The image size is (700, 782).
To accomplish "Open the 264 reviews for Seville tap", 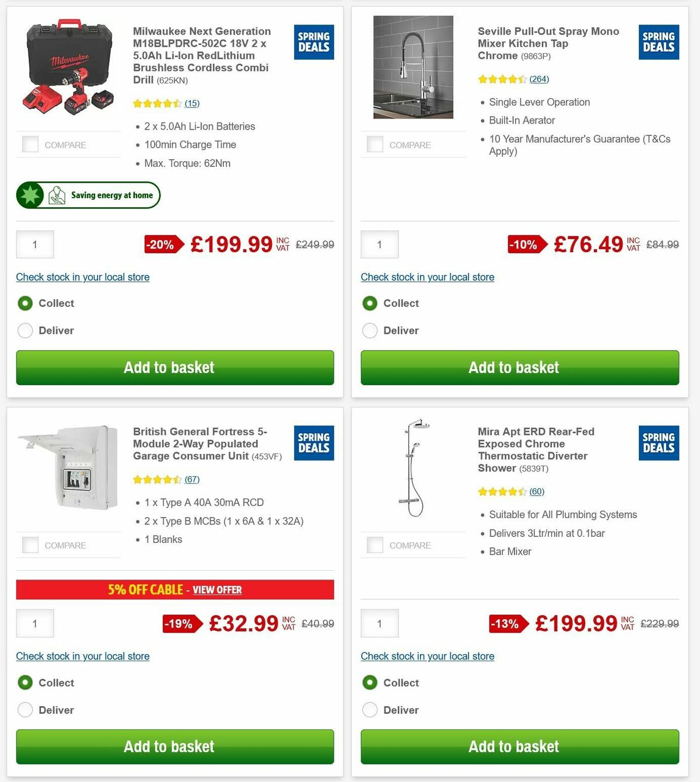I will point(539,79).
